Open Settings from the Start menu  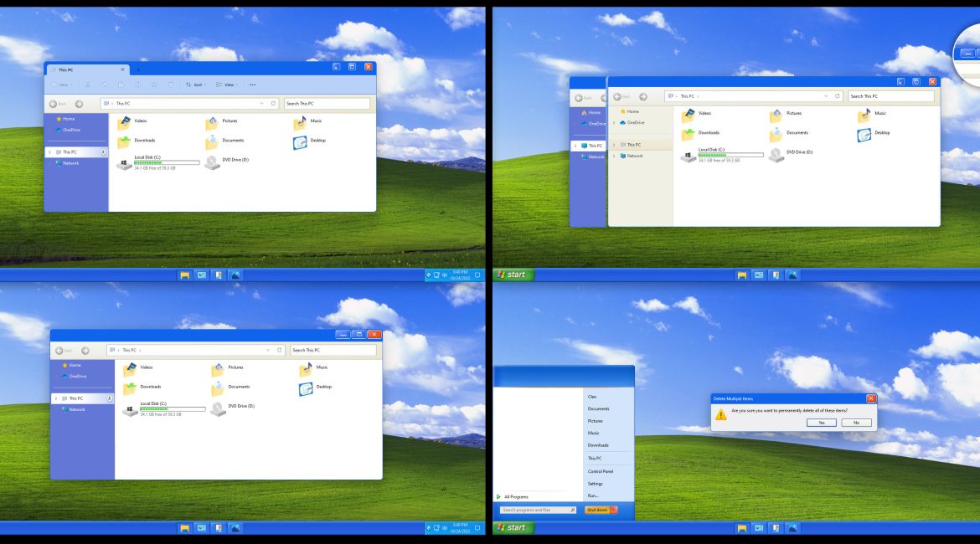tap(595, 484)
